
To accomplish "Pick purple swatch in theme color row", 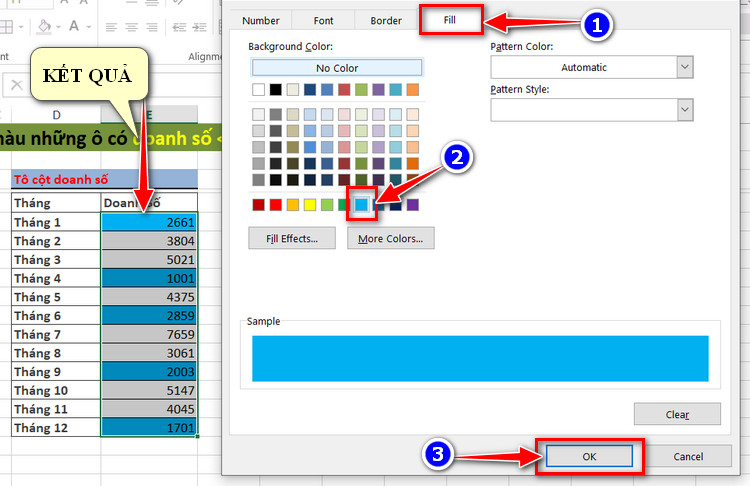I will click(378, 89).
